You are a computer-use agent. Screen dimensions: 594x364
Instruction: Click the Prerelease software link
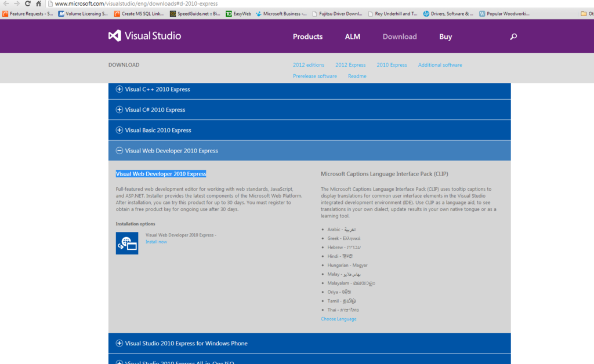tap(315, 76)
